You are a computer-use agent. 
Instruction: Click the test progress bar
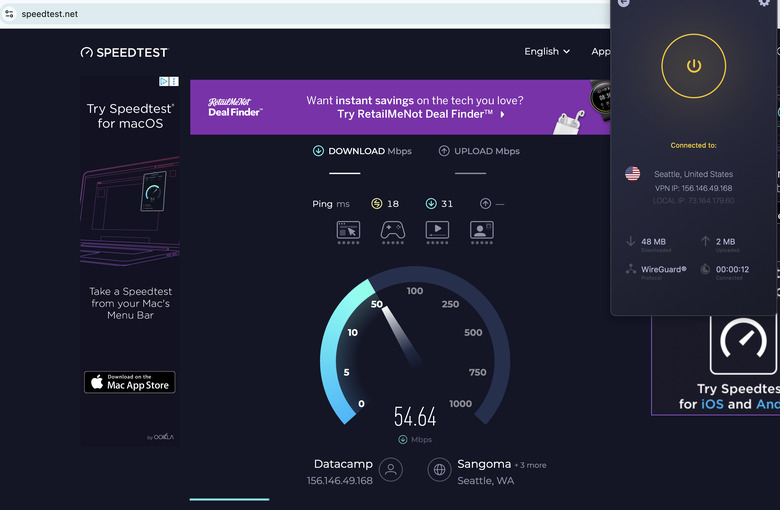tap(229, 499)
